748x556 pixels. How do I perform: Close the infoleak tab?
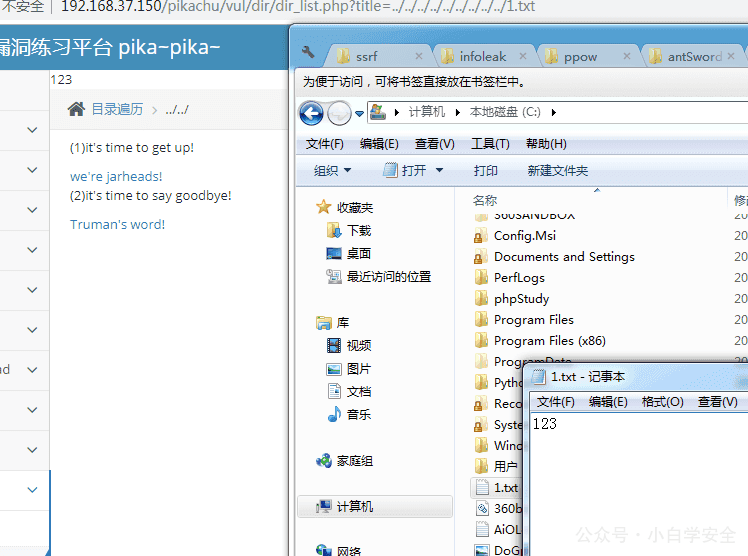click(x=523, y=56)
